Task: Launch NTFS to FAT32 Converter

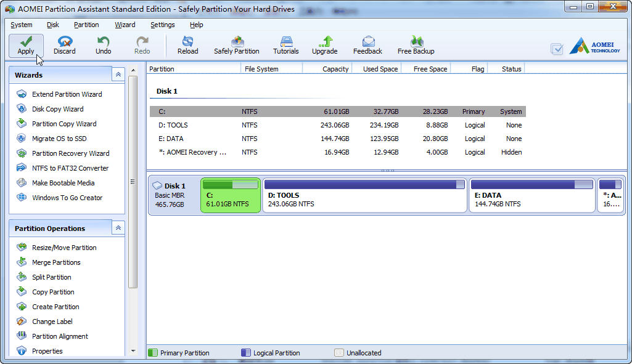Action: [62, 168]
